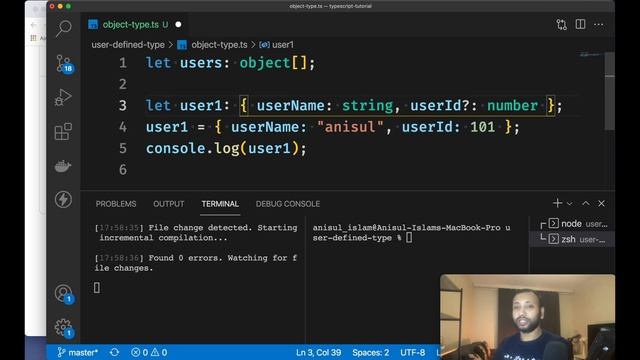Click the "anisul" string literal
The image size is (640, 360).
pyautogui.click(x=350, y=127)
